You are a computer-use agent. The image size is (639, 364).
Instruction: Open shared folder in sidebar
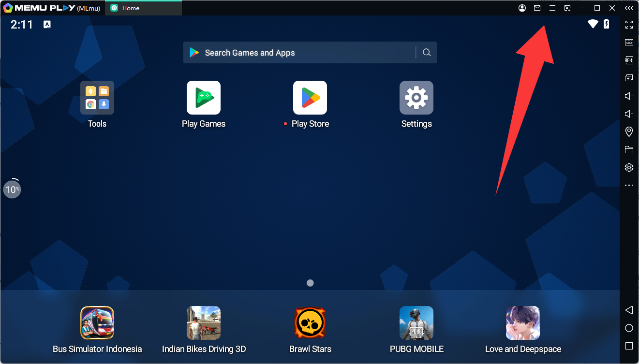[x=629, y=149]
